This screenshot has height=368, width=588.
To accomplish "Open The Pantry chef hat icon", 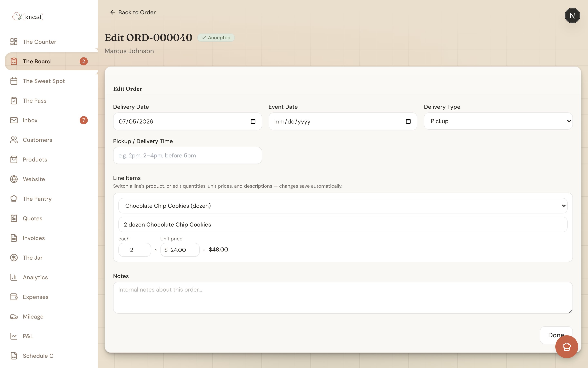I will click(x=14, y=199).
